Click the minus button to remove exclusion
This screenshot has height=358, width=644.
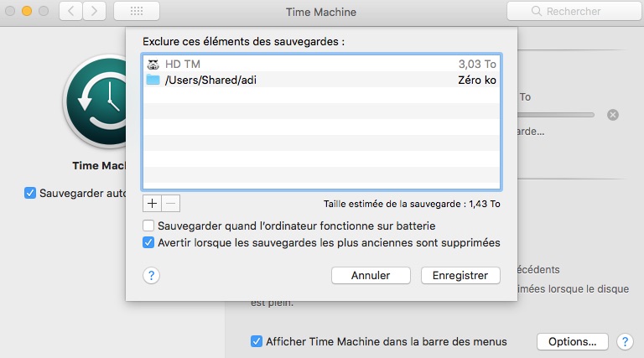click(170, 203)
